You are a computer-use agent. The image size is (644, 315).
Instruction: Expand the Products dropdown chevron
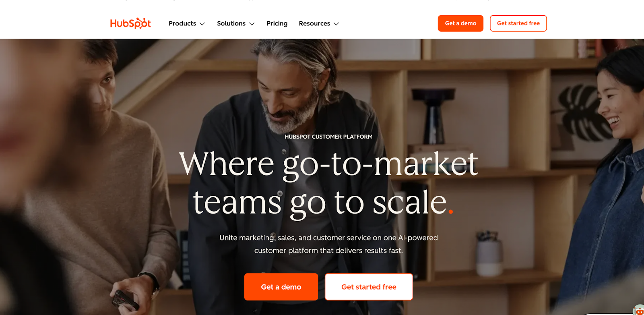(202, 24)
